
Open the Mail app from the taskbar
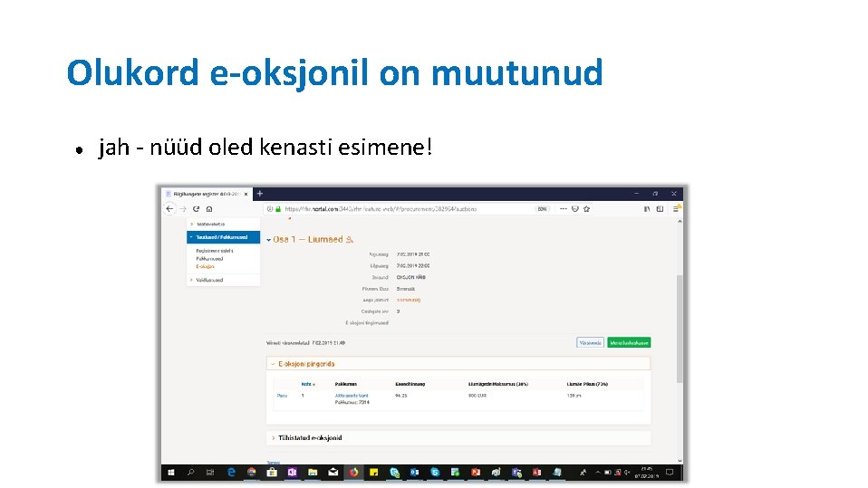(333, 472)
